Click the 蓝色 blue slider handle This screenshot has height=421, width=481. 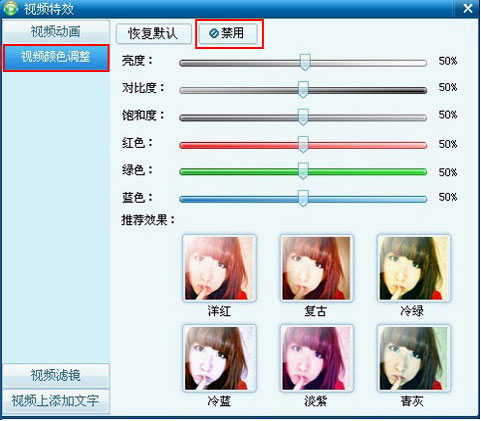(303, 198)
